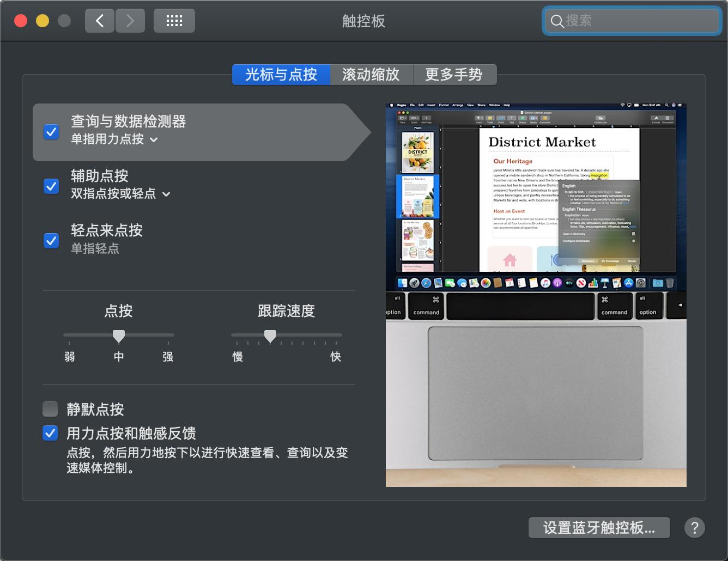The width and height of the screenshot is (728, 561).
Task: Click the magnifying glass in the search field
Action: coord(557,21)
